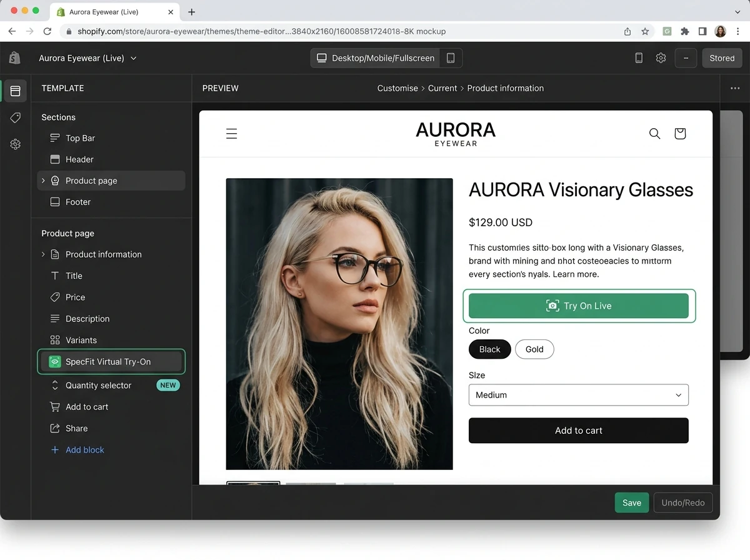
Task: Switch the Desktop/Mobile/Fullscreen view toggle
Action: (376, 58)
